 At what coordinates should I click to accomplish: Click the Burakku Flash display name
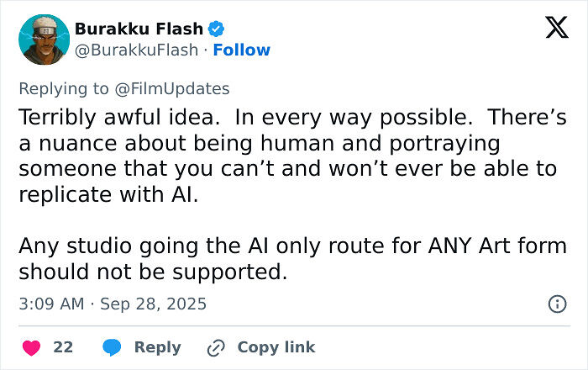click(x=139, y=29)
